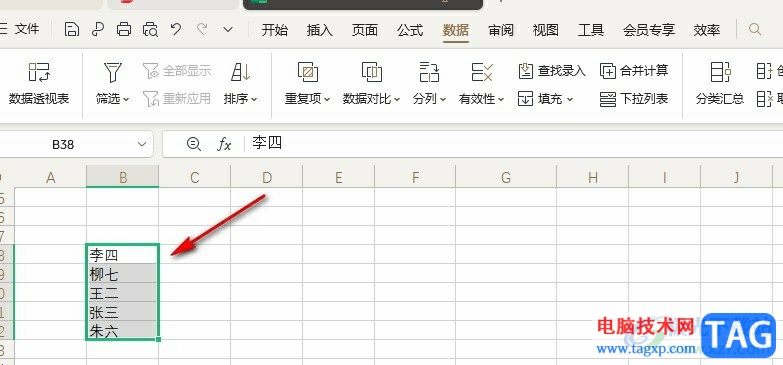The height and width of the screenshot is (365, 783).
Task: Click the 有效性 icon
Action: coord(482,73)
